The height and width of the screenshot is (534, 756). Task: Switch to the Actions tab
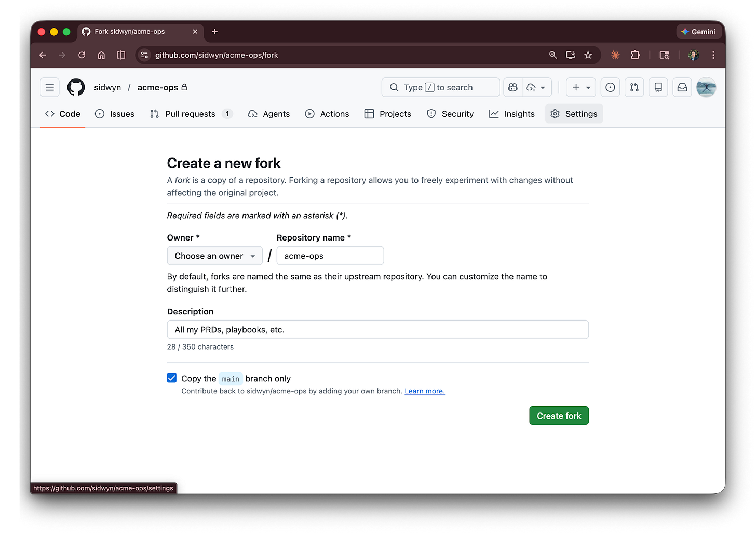coord(327,114)
